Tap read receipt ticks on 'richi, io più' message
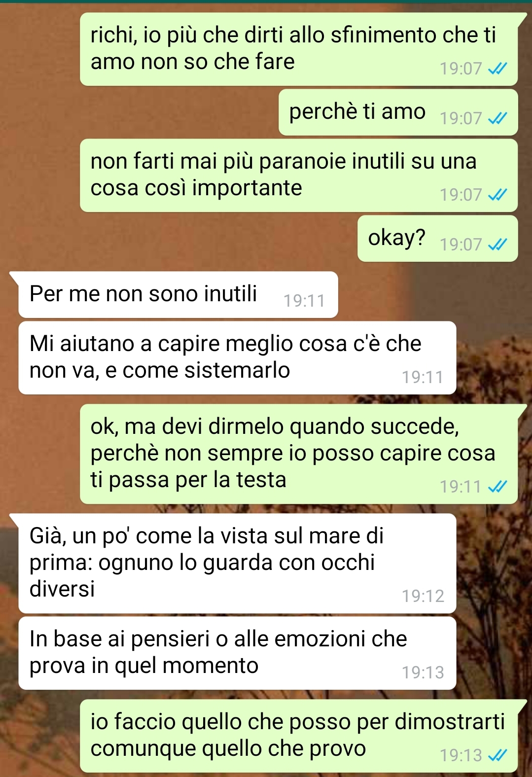532x777 pixels. [x=497, y=69]
